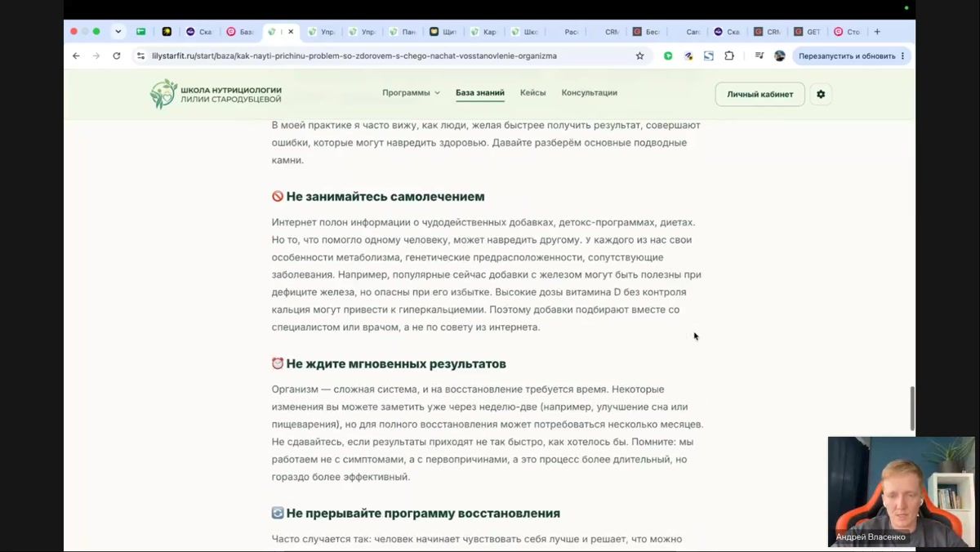Image resolution: width=980 pixels, height=552 pixels.
Task: Click the Личный кабинет button
Action: [x=759, y=94]
